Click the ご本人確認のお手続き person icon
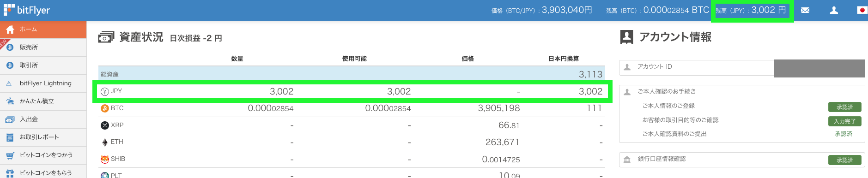Image resolution: width=868 pixels, height=178 pixels. 627,92
